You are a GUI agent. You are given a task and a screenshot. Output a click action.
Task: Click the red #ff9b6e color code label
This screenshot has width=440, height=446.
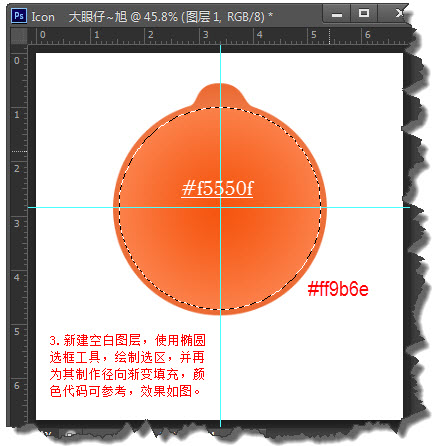click(338, 289)
